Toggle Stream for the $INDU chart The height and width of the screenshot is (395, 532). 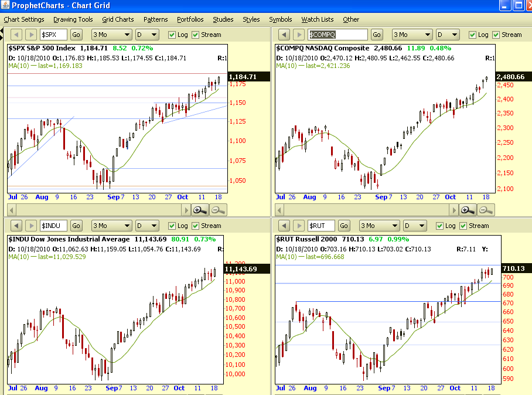pos(195,226)
